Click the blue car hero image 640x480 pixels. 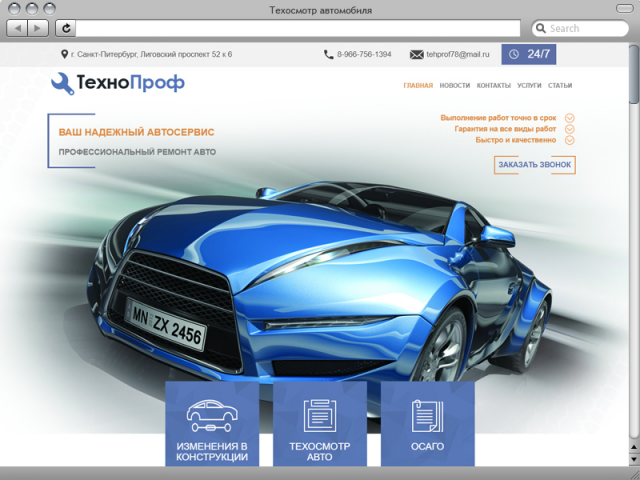(318, 282)
